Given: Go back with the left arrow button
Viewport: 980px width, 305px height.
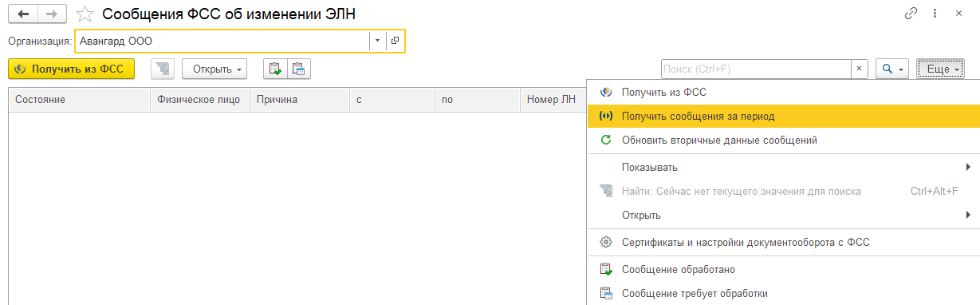Looking at the screenshot, I should tap(23, 14).
